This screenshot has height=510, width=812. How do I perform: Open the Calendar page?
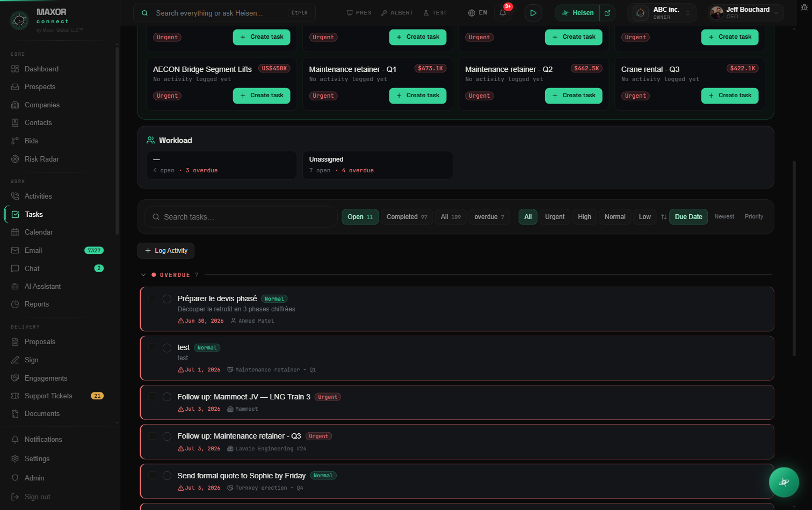39,232
